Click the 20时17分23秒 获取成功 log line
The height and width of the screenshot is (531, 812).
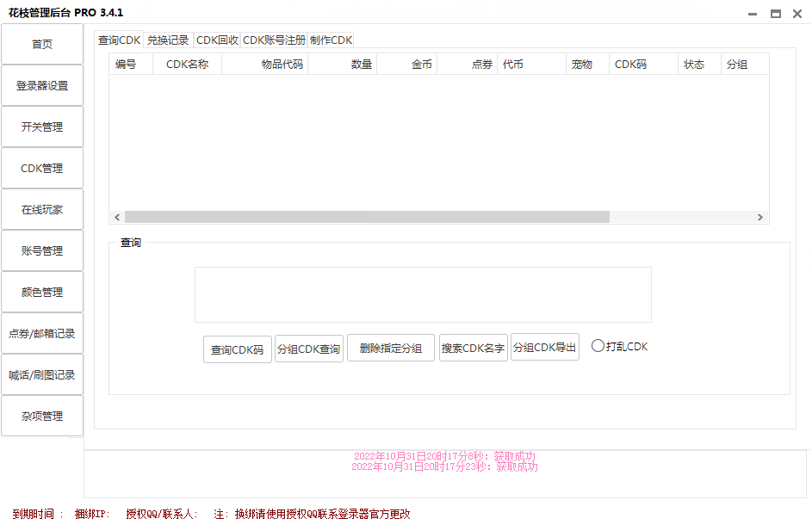click(x=444, y=466)
